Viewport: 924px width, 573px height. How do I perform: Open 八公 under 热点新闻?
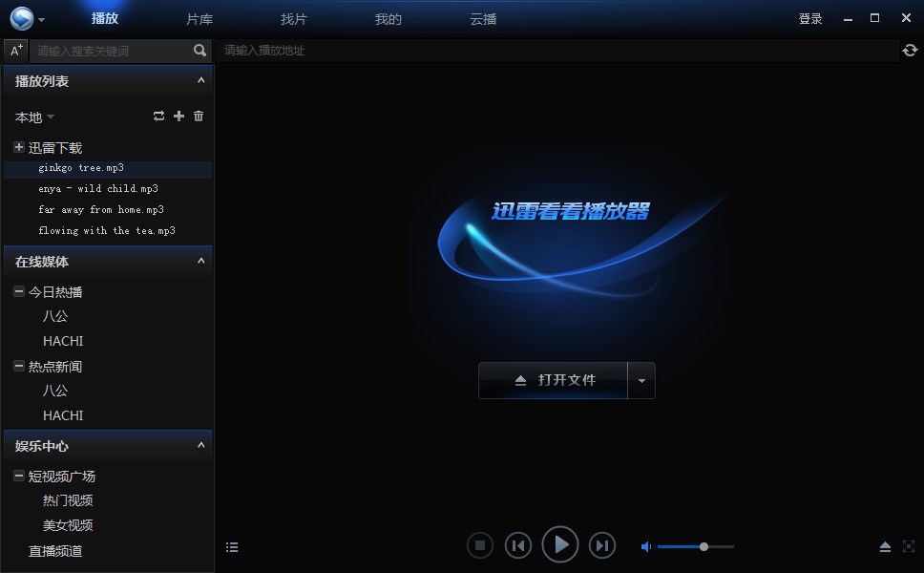pos(55,391)
